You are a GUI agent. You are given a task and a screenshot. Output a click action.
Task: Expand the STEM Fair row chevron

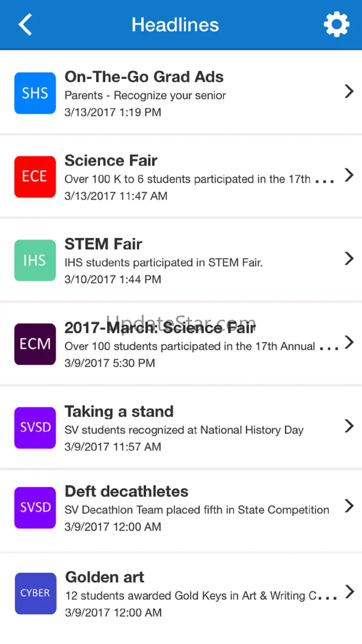click(x=349, y=259)
